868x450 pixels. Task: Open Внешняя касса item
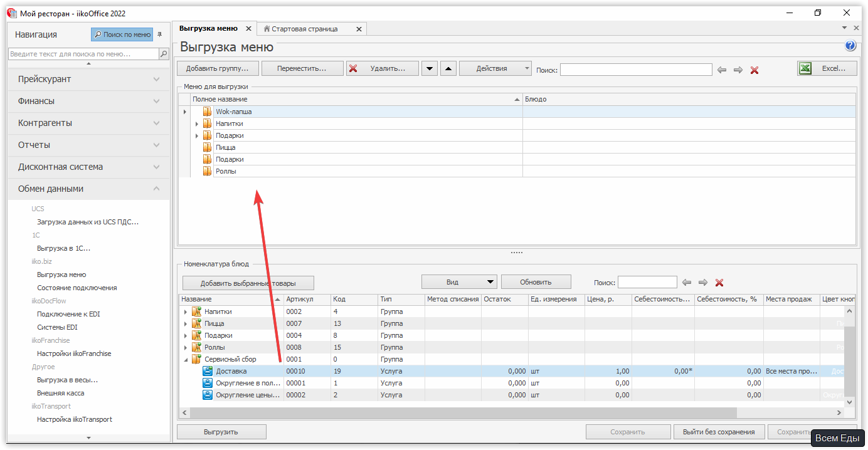(x=60, y=393)
